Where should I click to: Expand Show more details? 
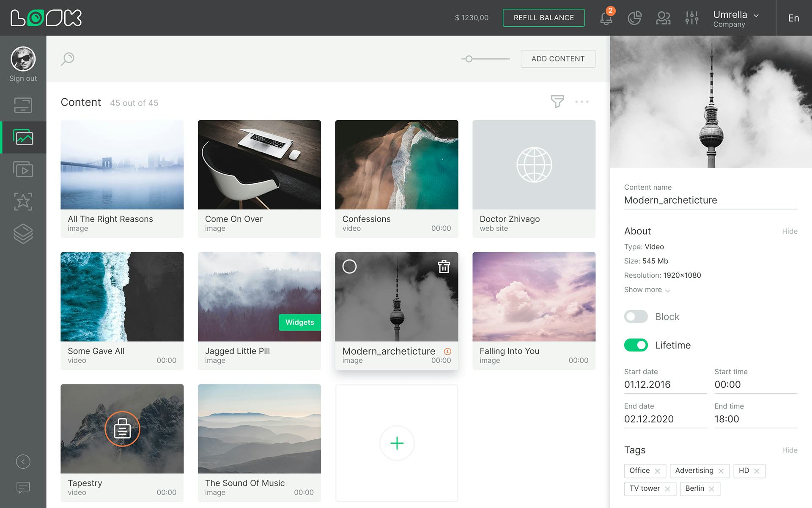[x=647, y=290]
